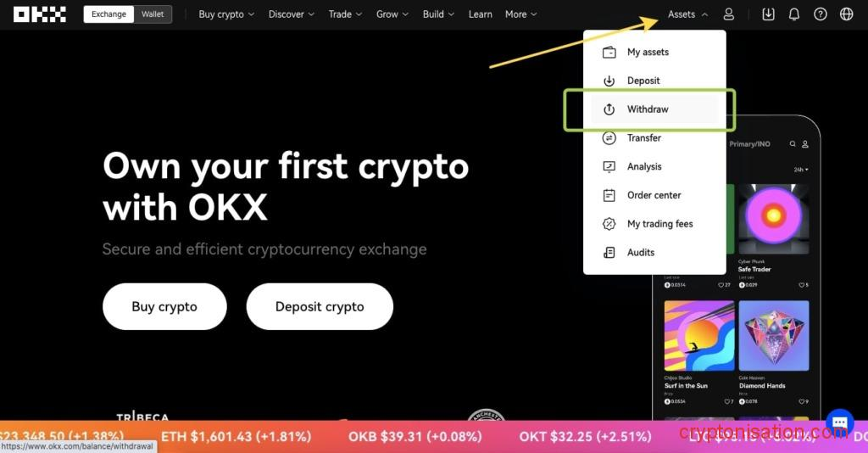
Task: Click the Deposit crypto button
Action: 320,306
